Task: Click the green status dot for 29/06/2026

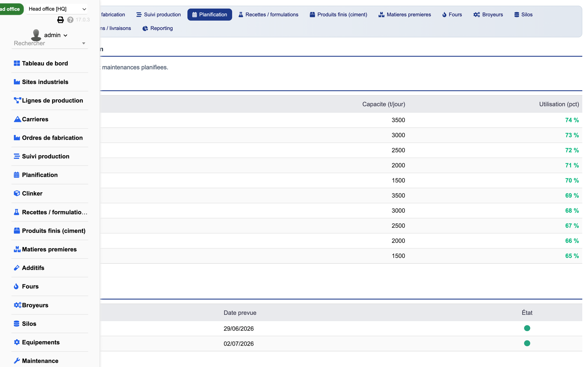Action: tap(527, 328)
